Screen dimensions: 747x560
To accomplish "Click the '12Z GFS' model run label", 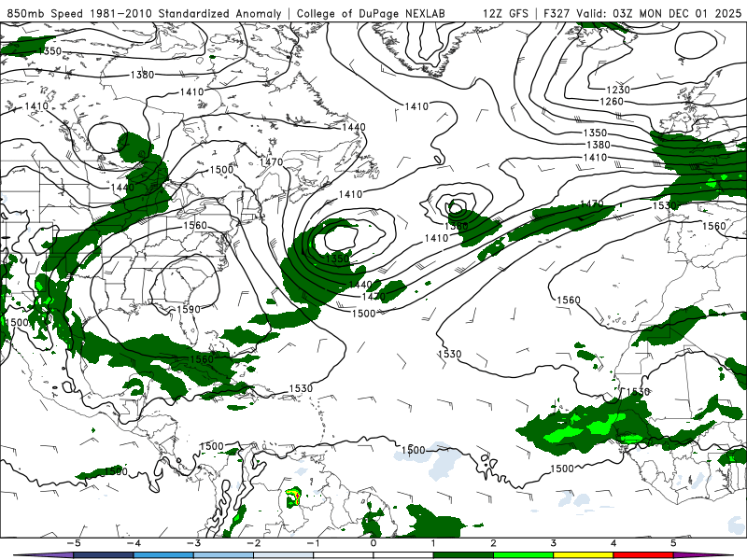I will pos(505,13).
